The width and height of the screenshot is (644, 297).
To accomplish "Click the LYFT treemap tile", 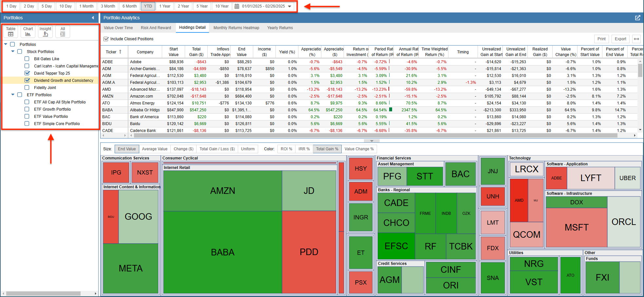I will pos(591,178).
